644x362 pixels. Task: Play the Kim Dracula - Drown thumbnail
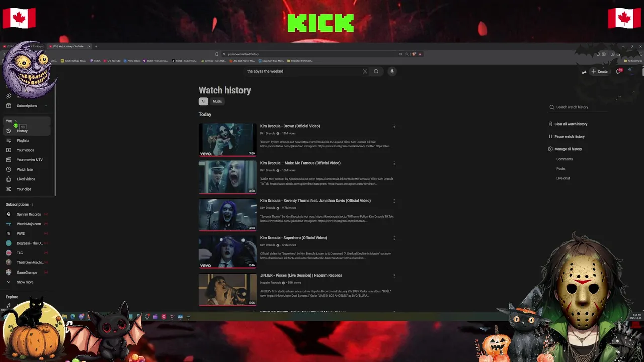click(227, 140)
